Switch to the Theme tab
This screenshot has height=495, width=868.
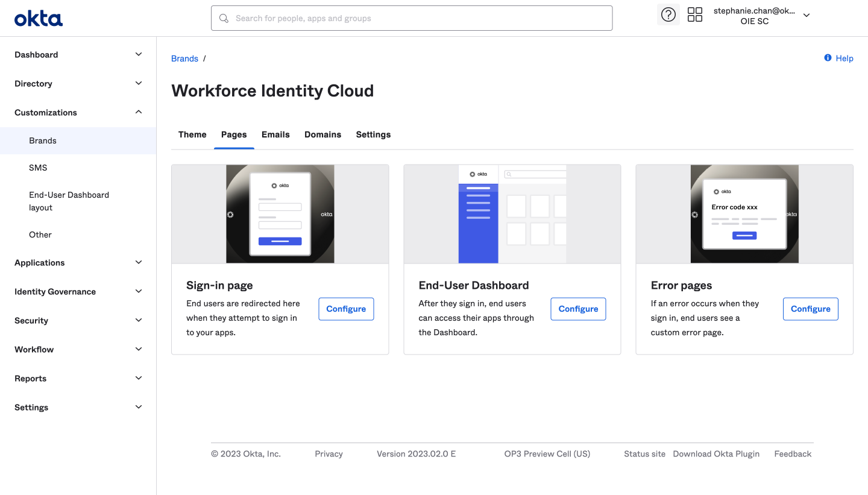(192, 134)
